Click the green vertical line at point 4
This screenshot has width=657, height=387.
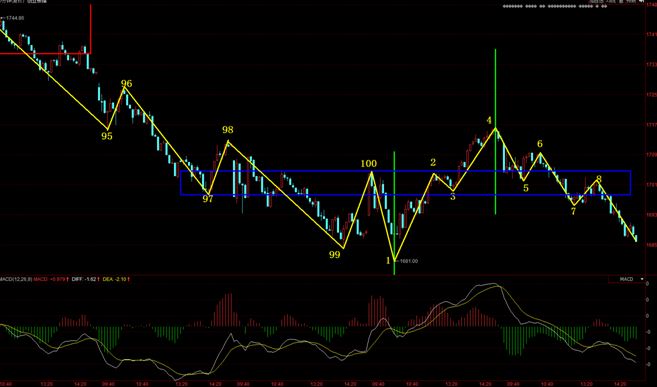point(496,132)
